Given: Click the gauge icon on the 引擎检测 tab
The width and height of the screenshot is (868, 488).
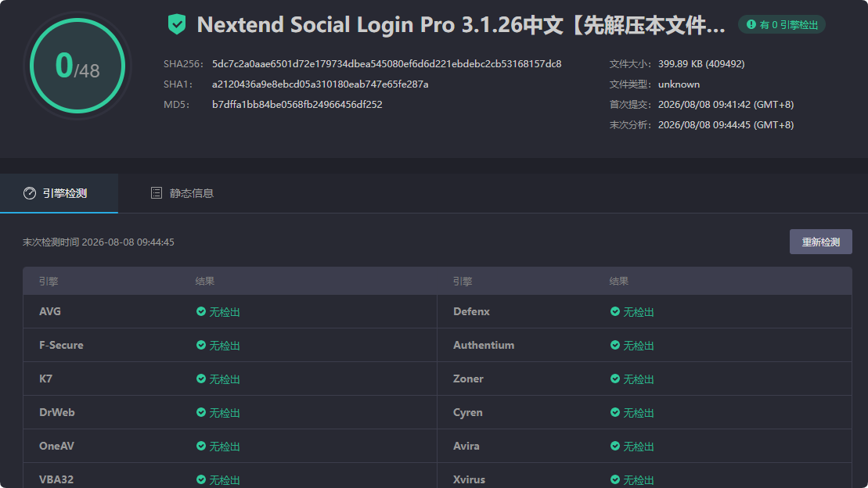Looking at the screenshot, I should (x=29, y=193).
